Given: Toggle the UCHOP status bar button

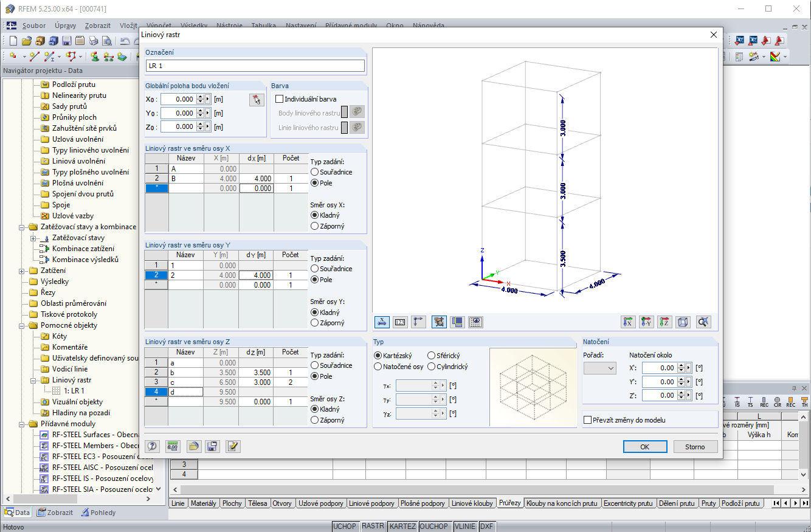Looking at the screenshot, I should (x=345, y=527).
